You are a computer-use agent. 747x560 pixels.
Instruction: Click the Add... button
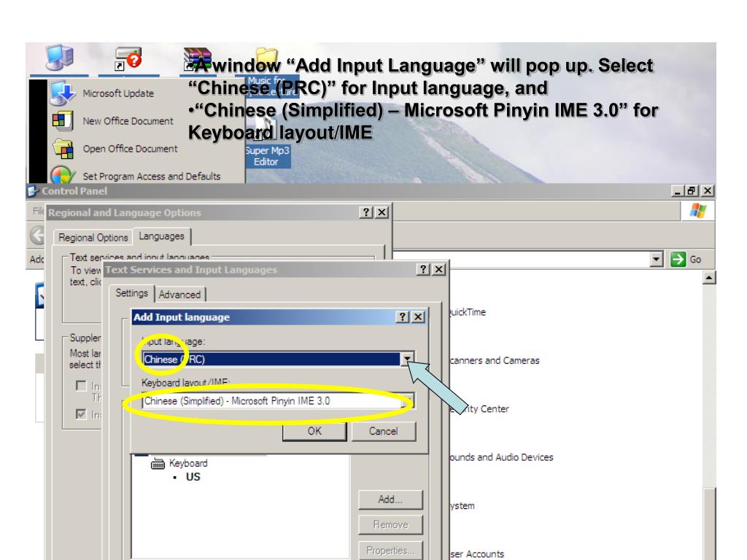390,499
